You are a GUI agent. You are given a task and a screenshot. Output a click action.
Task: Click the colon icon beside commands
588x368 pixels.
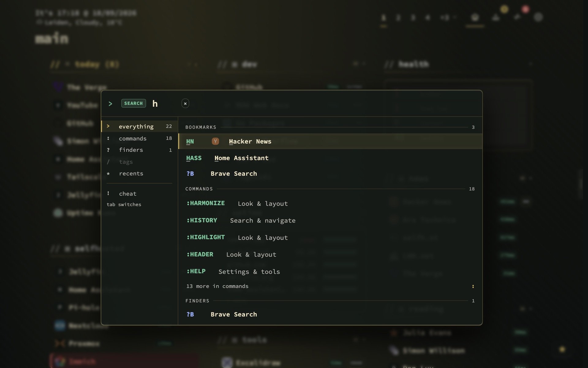108,138
